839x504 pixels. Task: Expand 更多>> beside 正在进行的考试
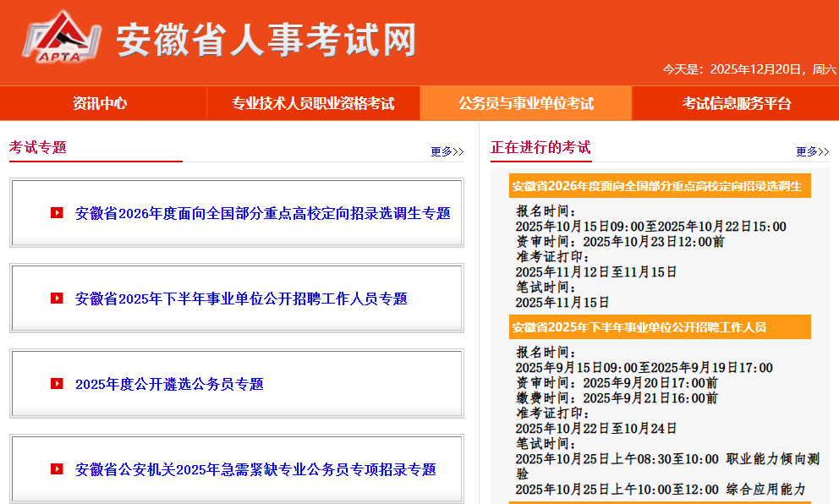click(x=810, y=149)
